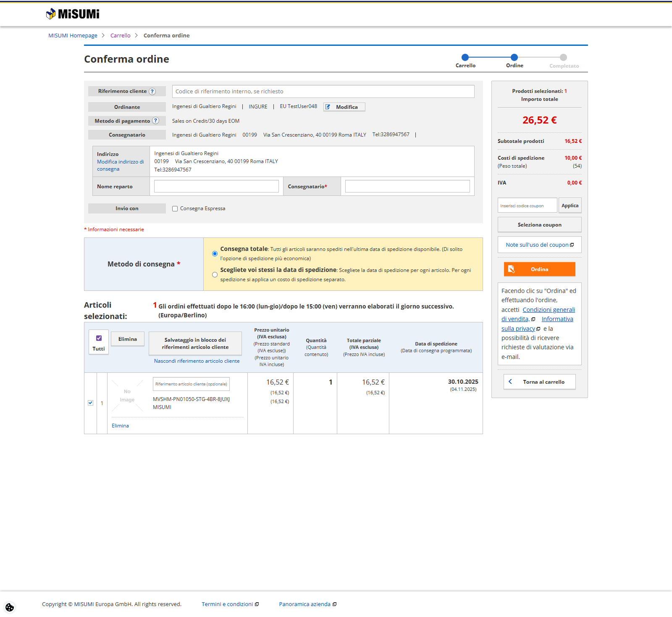672x617 pixels.
Task: Click the Modifica edit button
Action: point(344,107)
